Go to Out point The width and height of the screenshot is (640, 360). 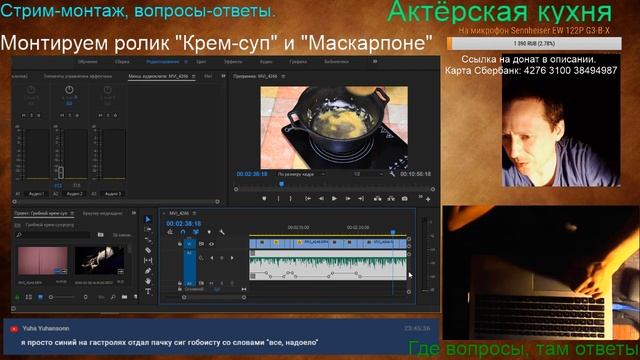pyautogui.click(x=361, y=199)
